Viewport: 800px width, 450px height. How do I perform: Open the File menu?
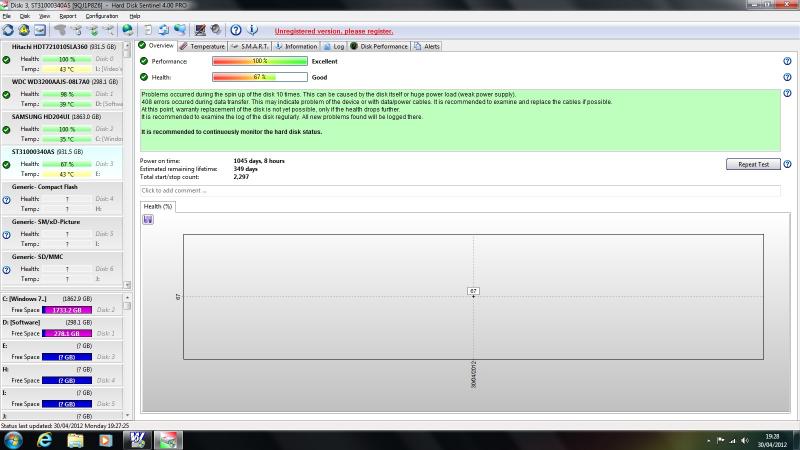click(7, 16)
